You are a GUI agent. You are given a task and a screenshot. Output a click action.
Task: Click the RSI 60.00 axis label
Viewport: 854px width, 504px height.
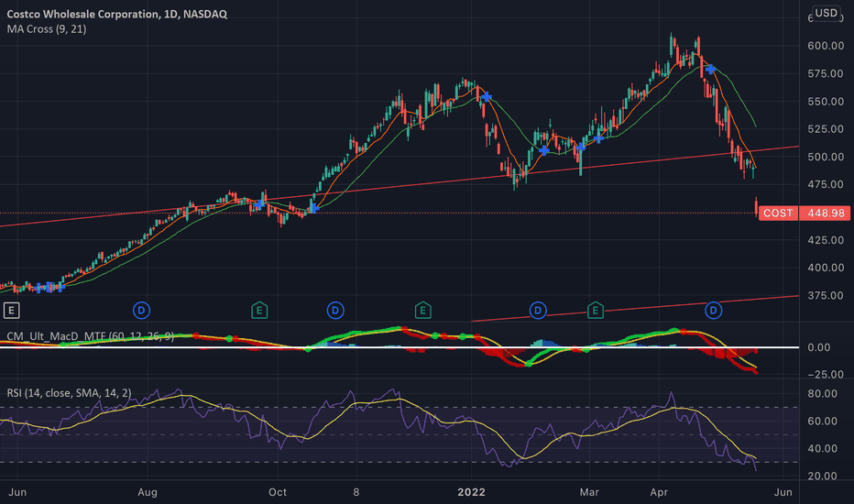(822, 422)
